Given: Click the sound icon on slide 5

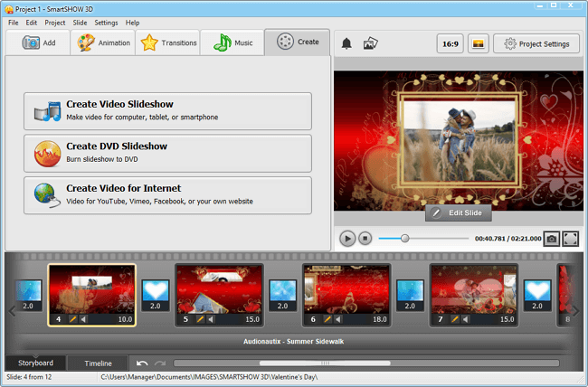Looking at the screenshot, I should [x=211, y=319].
